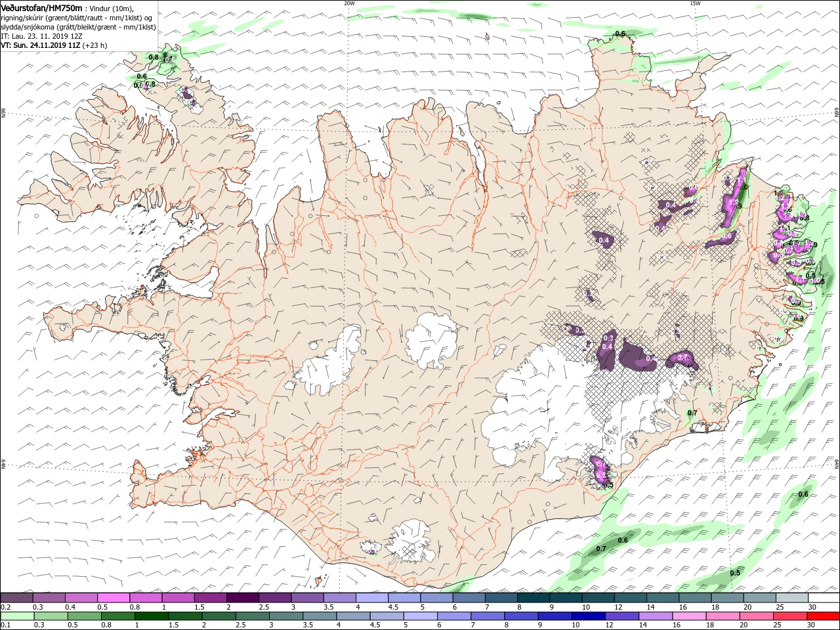Screen dimensions: 840x630
Task: Click the '0.1' label under the lower legend row
Action: pos(5,625)
